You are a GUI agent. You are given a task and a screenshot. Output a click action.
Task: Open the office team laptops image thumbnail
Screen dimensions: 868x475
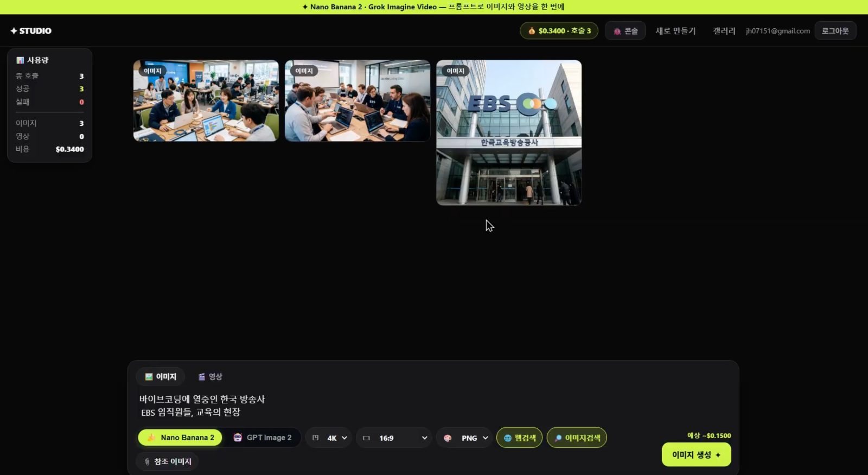coord(358,100)
